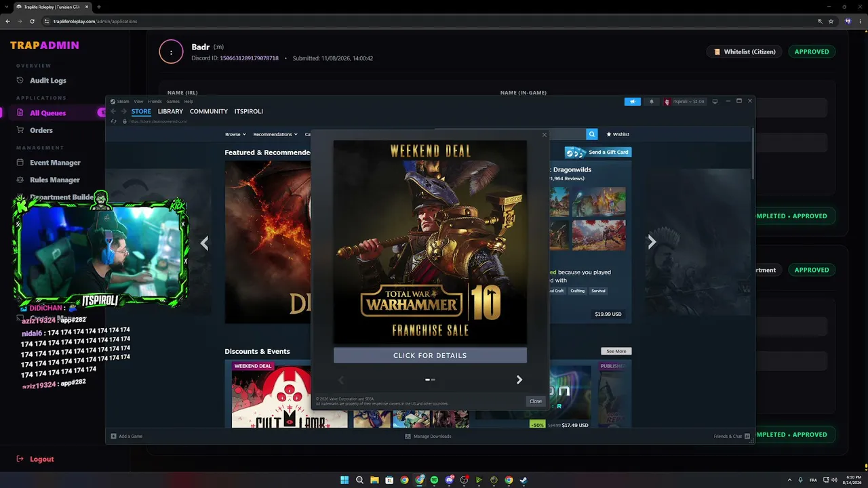The height and width of the screenshot is (488, 868).
Task: Close the Weekend Deal popup with X
Action: pos(544,135)
